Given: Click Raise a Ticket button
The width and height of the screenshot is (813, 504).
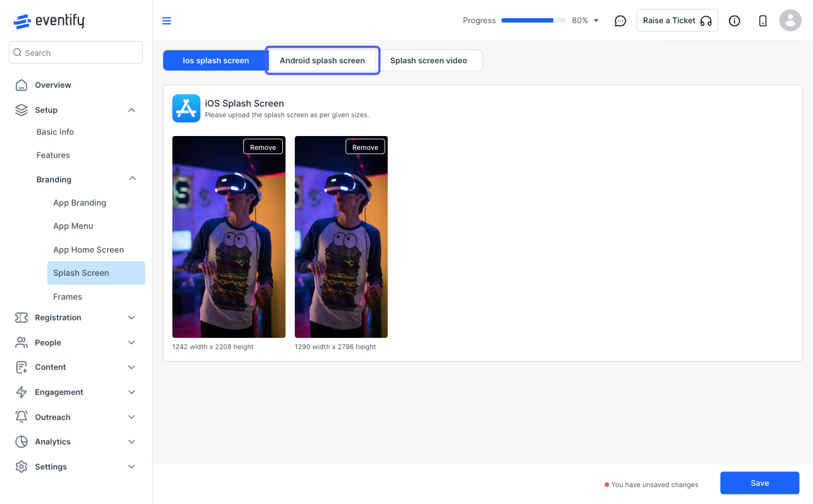Looking at the screenshot, I should point(677,21).
